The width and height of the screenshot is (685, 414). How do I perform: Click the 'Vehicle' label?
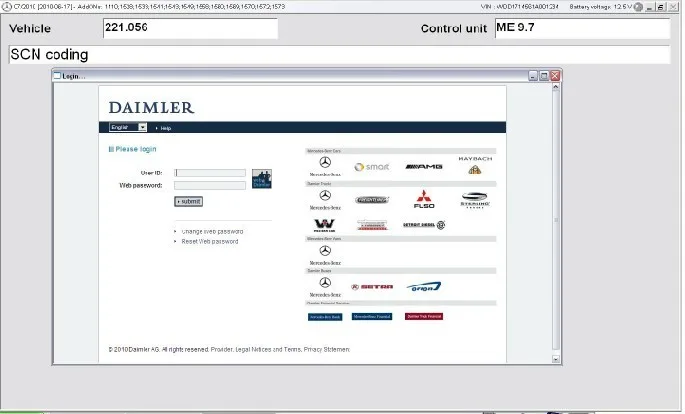pos(30,28)
